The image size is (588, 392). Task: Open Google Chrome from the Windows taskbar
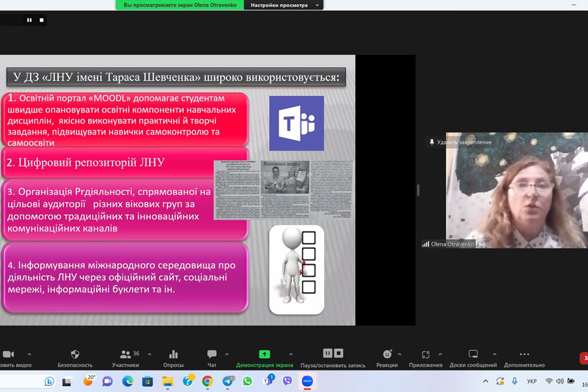(207, 381)
